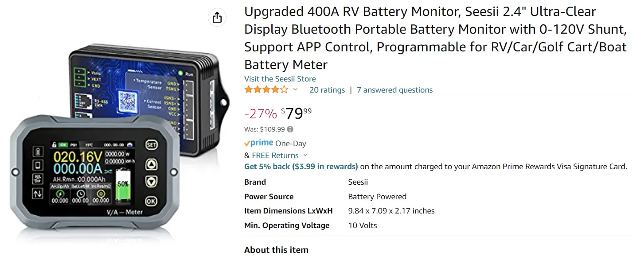Open the 20 ratings link

click(327, 90)
